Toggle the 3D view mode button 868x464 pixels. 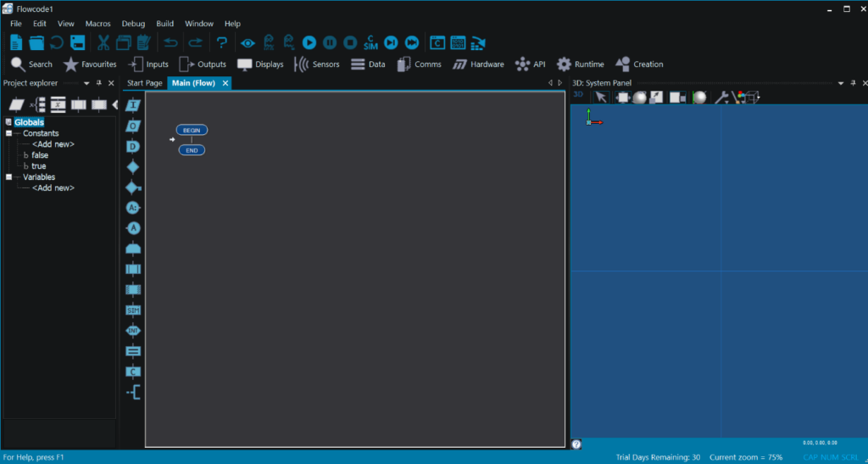[578, 95]
